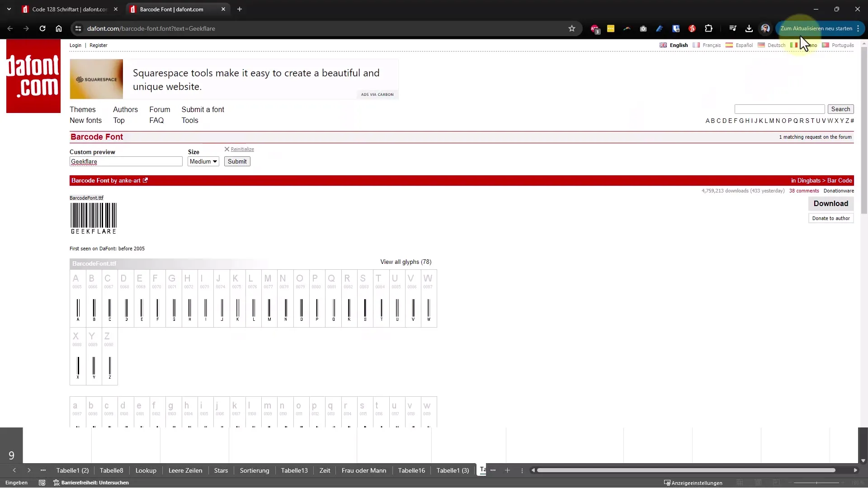Click the Forum navigation menu item
868x488 pixels.
(x=159, y=110)
